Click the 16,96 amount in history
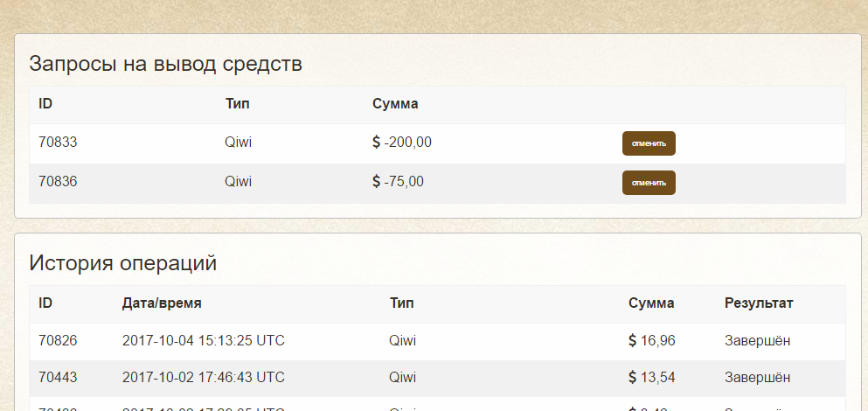The height and width of the screenshot is (411, 868). pyautogui.click(x=652, y=340)
